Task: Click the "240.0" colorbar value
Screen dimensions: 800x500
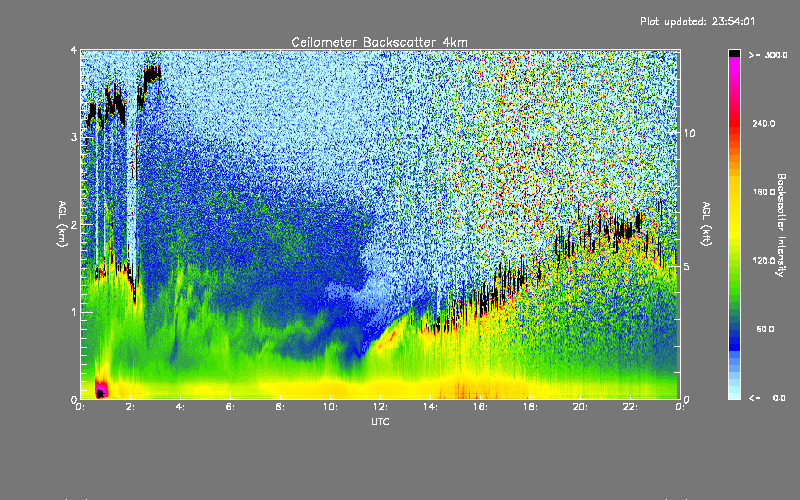Action: pos(764,123)
